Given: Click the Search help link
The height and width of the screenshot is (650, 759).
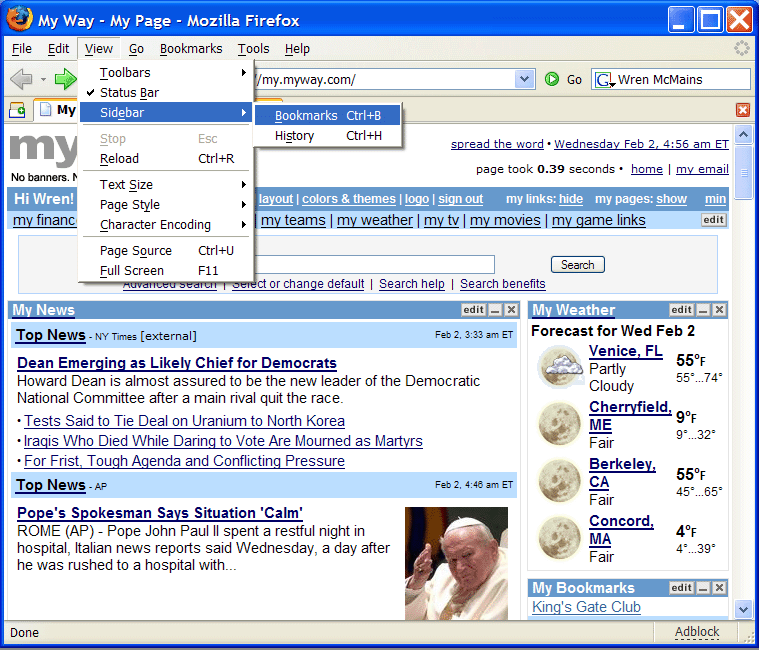Looking at the screenshot, I should [x=411, y=284].
